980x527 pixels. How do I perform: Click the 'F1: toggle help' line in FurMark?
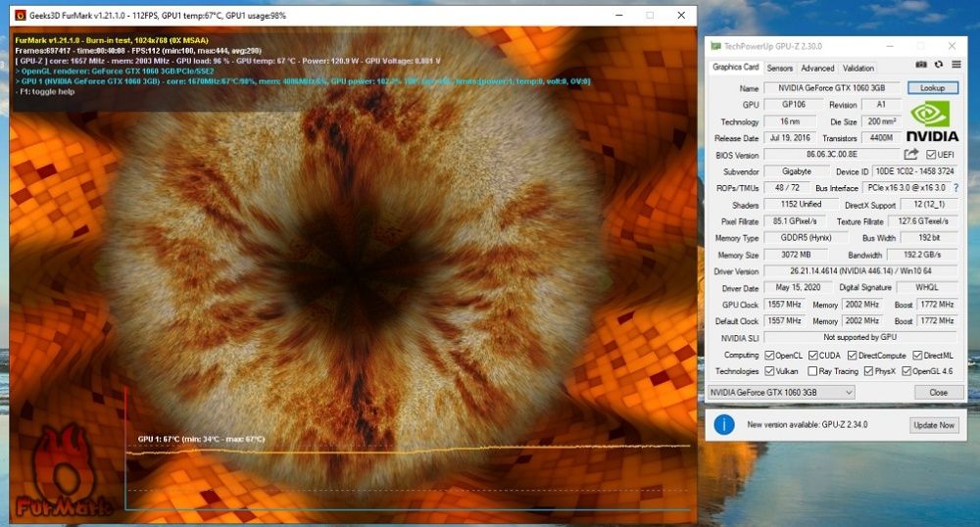point(45,92)
